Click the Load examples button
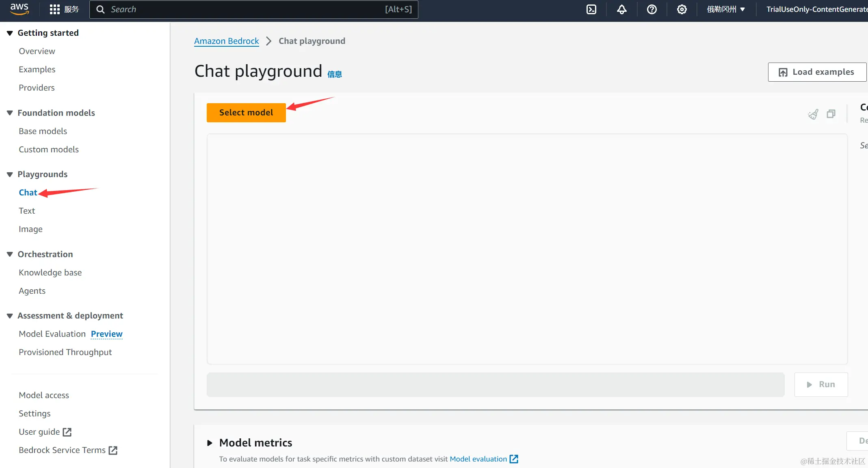 pos(816,72)
